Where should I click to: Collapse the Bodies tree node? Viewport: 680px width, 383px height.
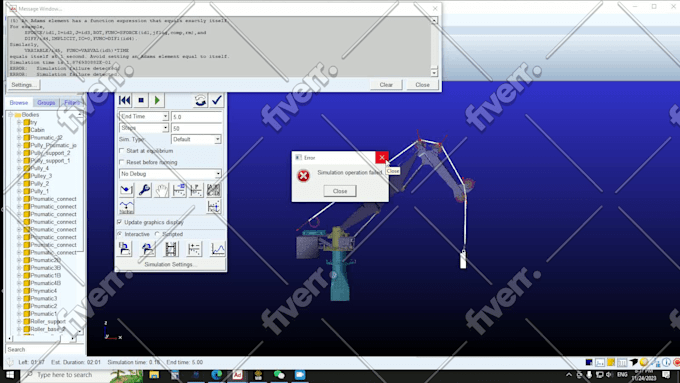tap(11, 115)
